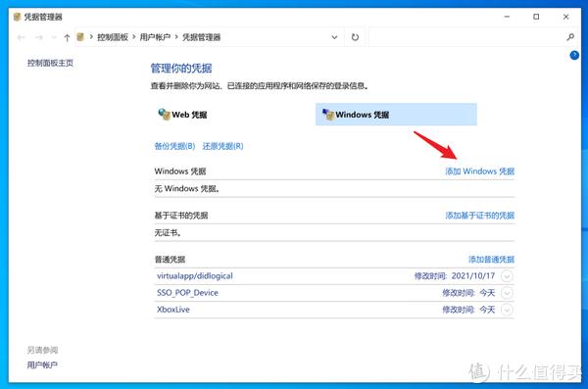Click the Windows 凭据 vault icon
Viewport: 588px width, 389px height.
[x=328, y=115]
